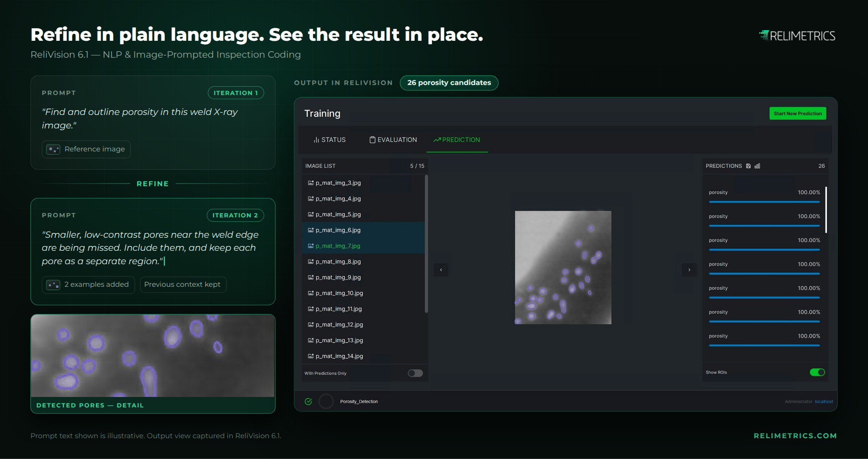868x459 pixels.
Task: Click image file icon beside p_mat_img_10.jpg
Action: coord(311,293)
